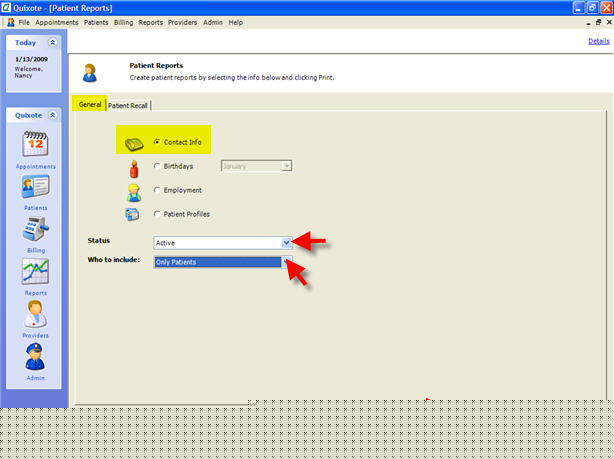
Task: Select the Contact Info radio button
Action: point(157,142)
